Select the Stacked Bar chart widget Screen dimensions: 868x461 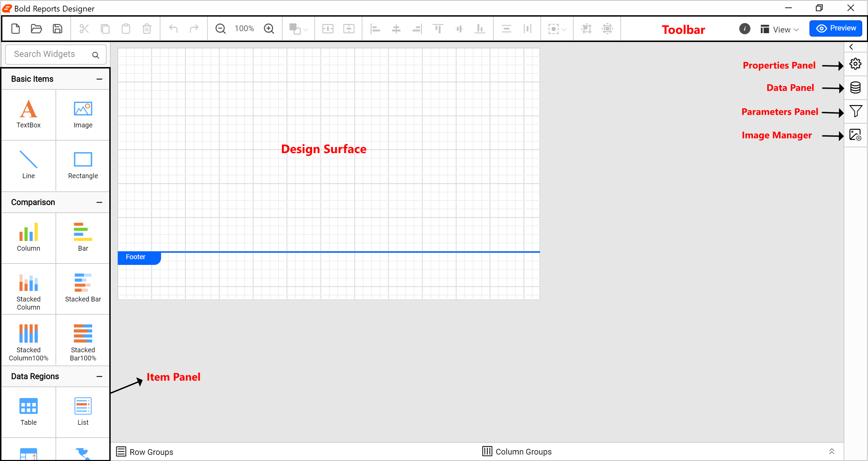click(83, 289)
